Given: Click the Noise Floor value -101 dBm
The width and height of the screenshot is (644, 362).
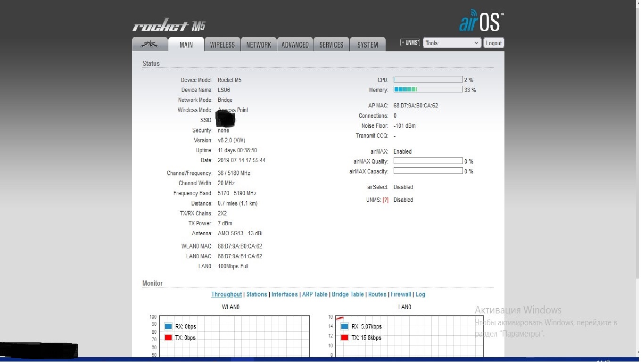Looking at the screenshot, I should pos(405,126).
